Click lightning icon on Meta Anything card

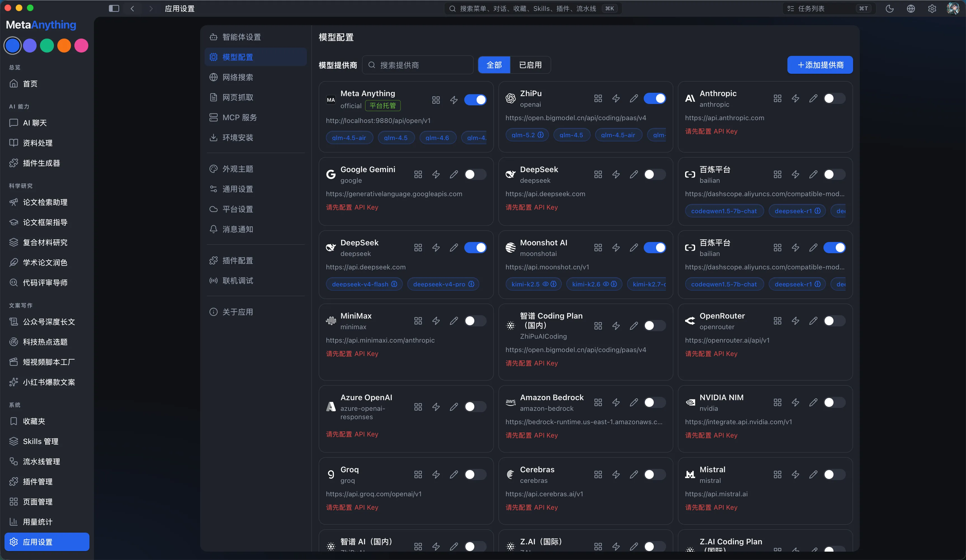[454, 100]
